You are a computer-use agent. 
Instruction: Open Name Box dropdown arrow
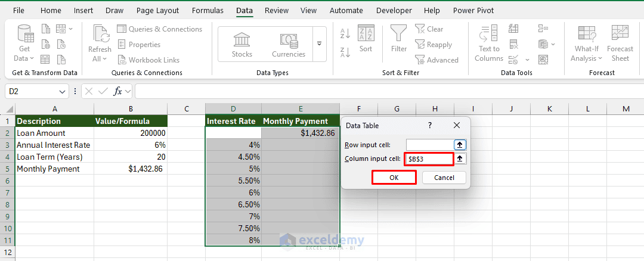point(62,92)
